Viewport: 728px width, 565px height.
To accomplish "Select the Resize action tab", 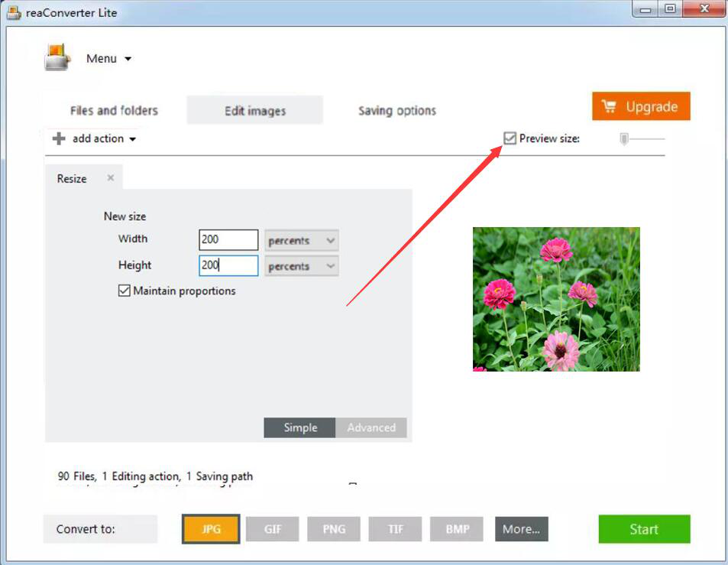I will point(72,178).
